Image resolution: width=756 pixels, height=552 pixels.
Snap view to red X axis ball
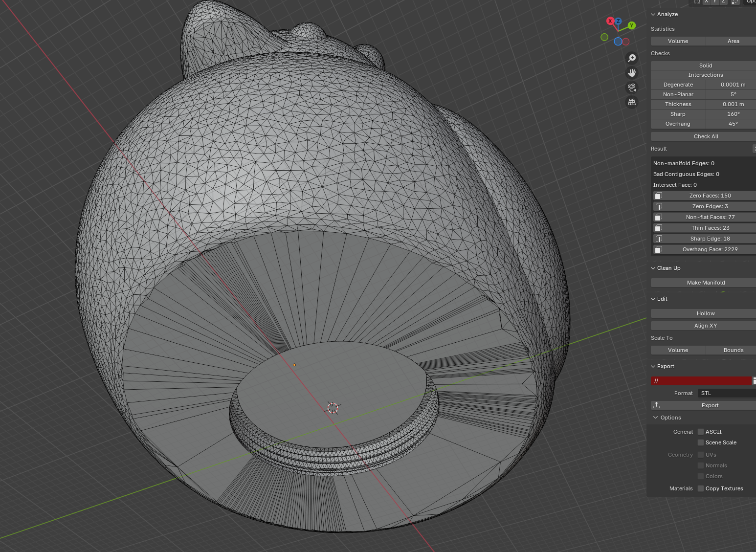[x=610, y=21]
